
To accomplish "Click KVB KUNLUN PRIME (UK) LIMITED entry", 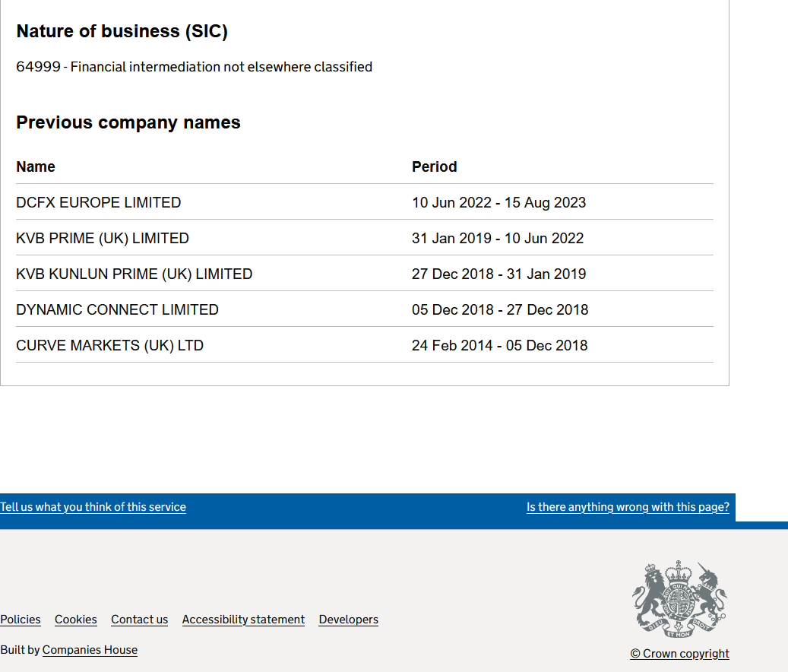I will pyautogui.click(x=134, y=274).
